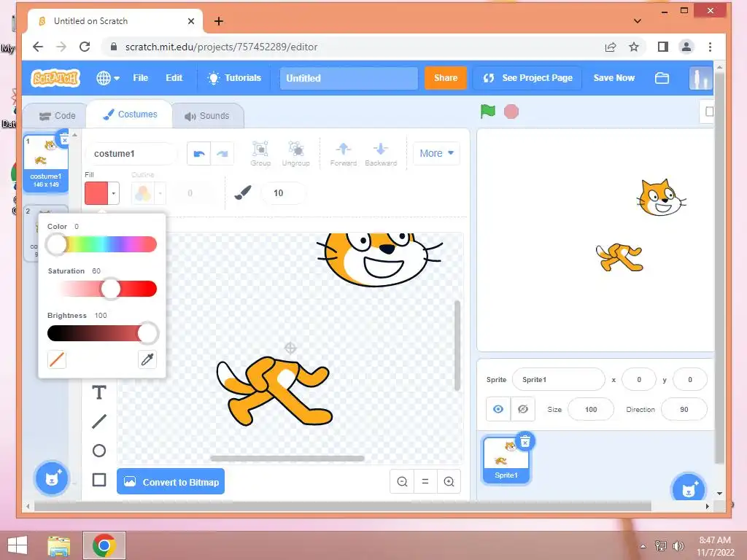Open Chrome profile menu
Image resolution: width=747 pixels, height=560 pixels.
[x=686, y=47]
